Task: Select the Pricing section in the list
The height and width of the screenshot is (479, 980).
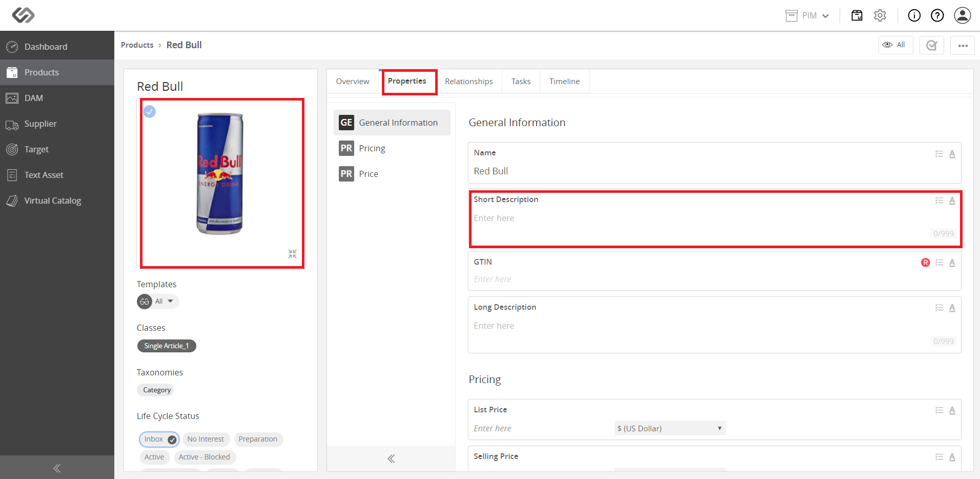Action: coord(392,148)
